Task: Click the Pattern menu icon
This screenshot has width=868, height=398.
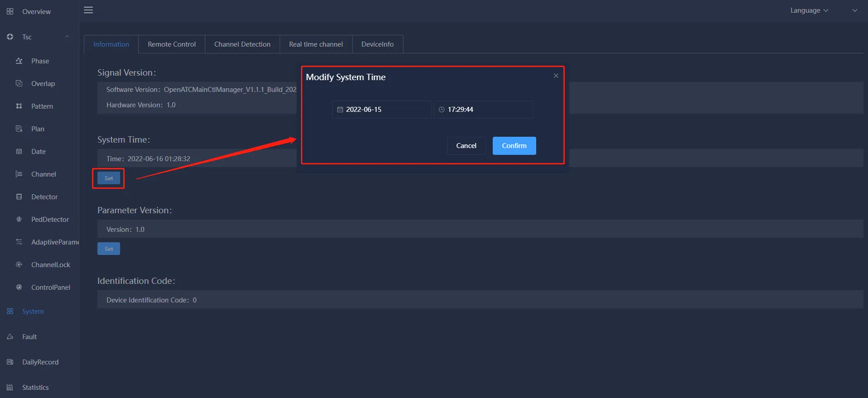Action: point(19,106)
